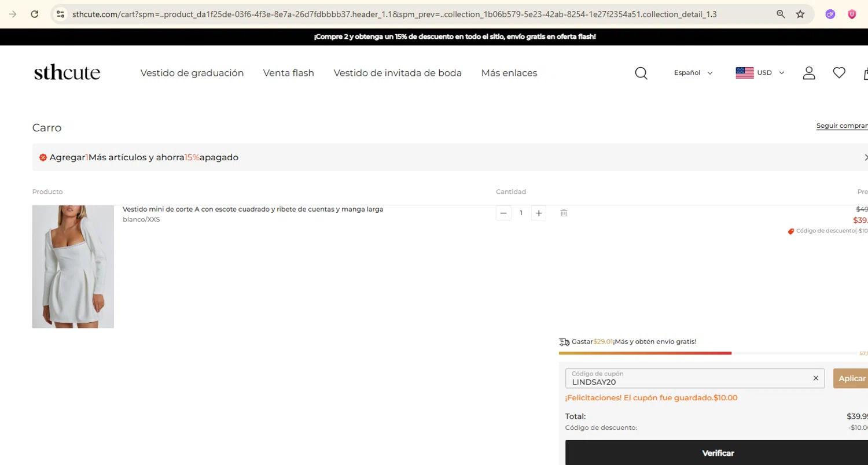Viewport: 868px width, 465px height.
Task: Dismiss the 15% savings banner
Action: pyautogui.click(x=866, y=157)
